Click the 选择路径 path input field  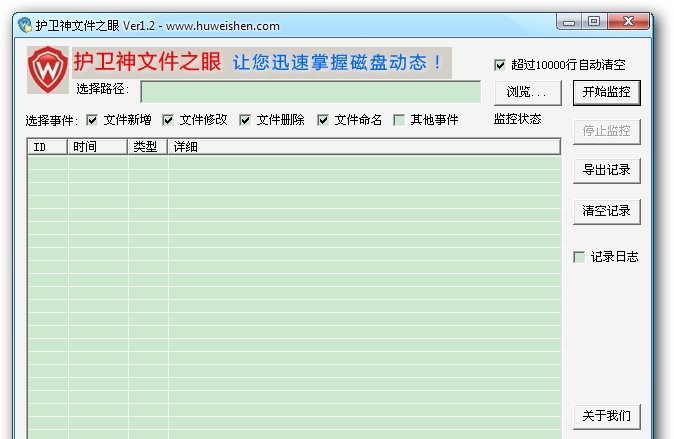[310, 92]
